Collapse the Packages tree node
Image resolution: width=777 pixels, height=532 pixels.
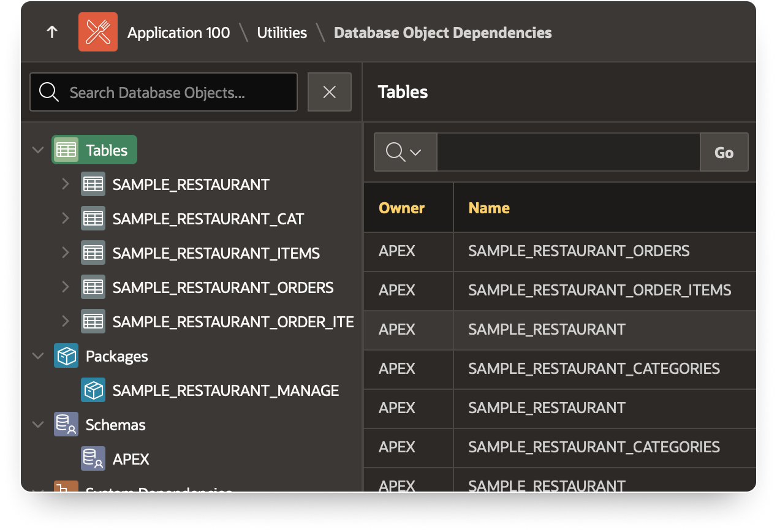tap(37, 355)
